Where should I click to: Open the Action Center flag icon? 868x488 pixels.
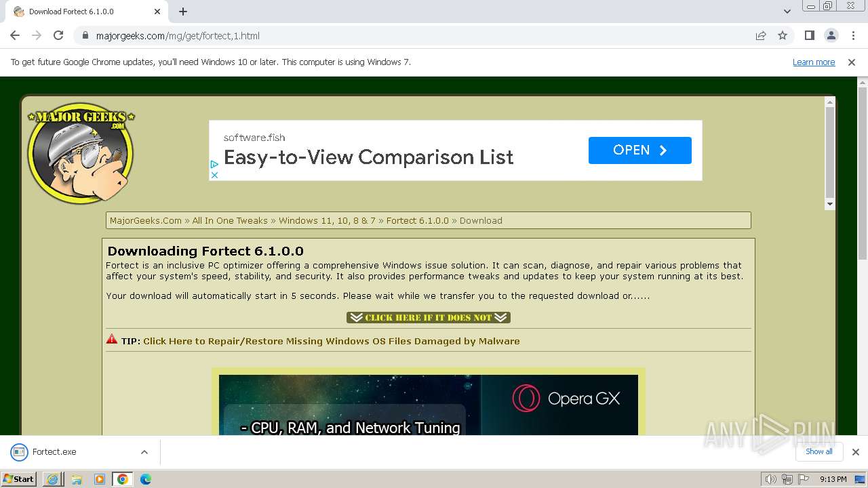click(804, 479)
